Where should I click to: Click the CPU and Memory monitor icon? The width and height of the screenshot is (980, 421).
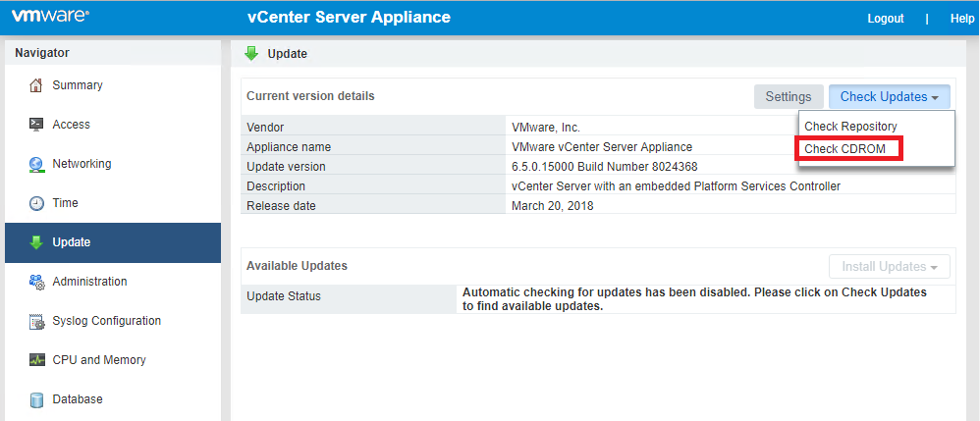37,360
